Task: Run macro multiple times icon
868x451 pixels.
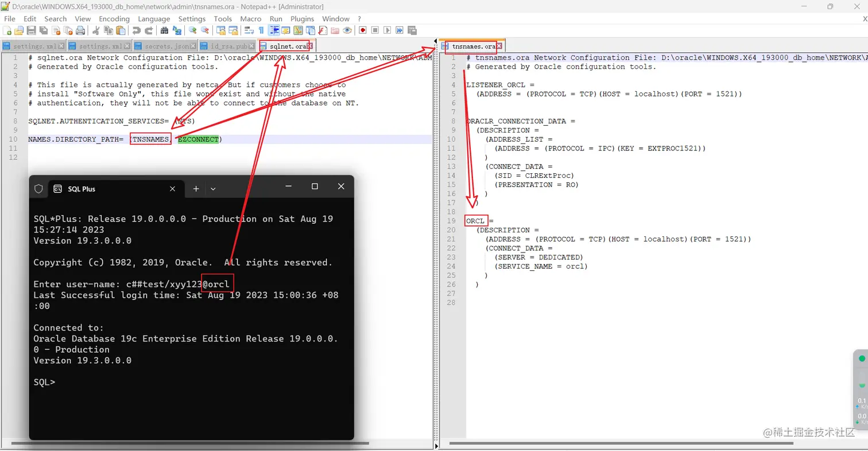Action: [x=400, y=30]
